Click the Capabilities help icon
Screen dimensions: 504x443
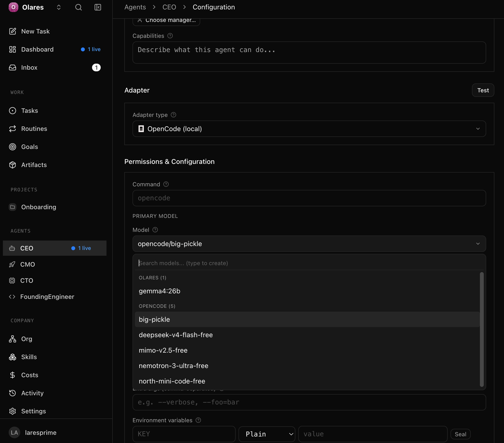point(170,36)
